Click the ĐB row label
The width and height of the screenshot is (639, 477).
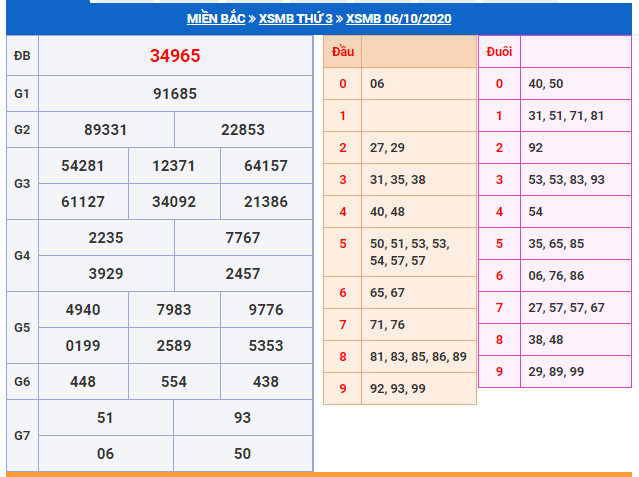pyautogui.click(x=22, y=56)
